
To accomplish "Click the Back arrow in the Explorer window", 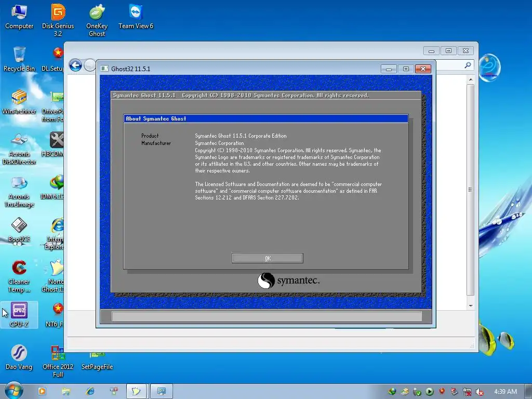I will [x=75, y=65].
